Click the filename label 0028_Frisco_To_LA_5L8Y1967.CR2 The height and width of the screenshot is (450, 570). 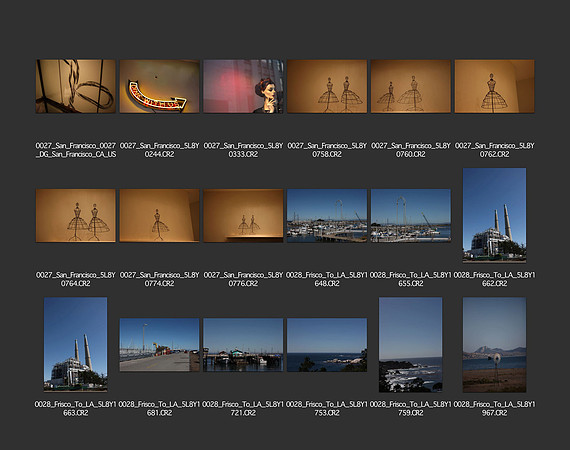(494, 409)
